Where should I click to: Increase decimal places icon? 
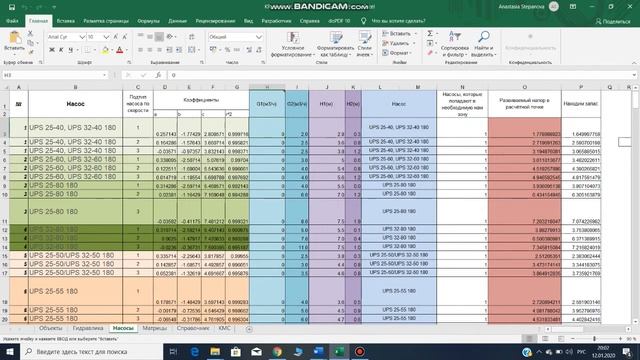click(249, 50)
